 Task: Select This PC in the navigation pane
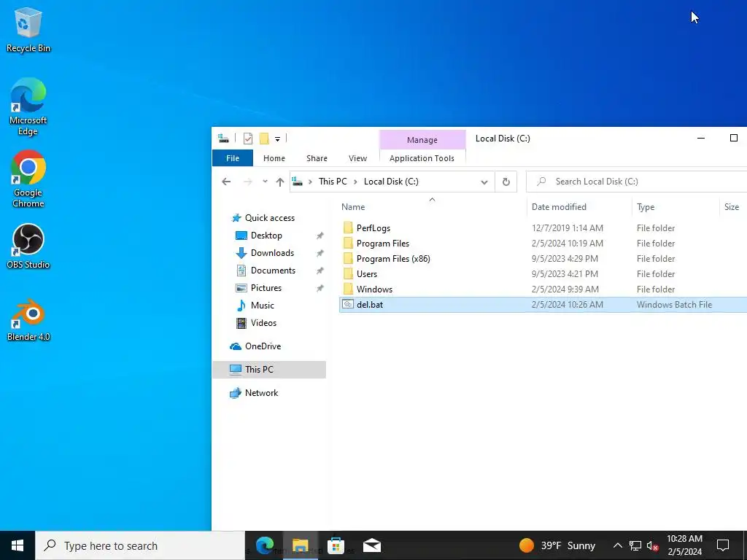(x=269, y=370)
